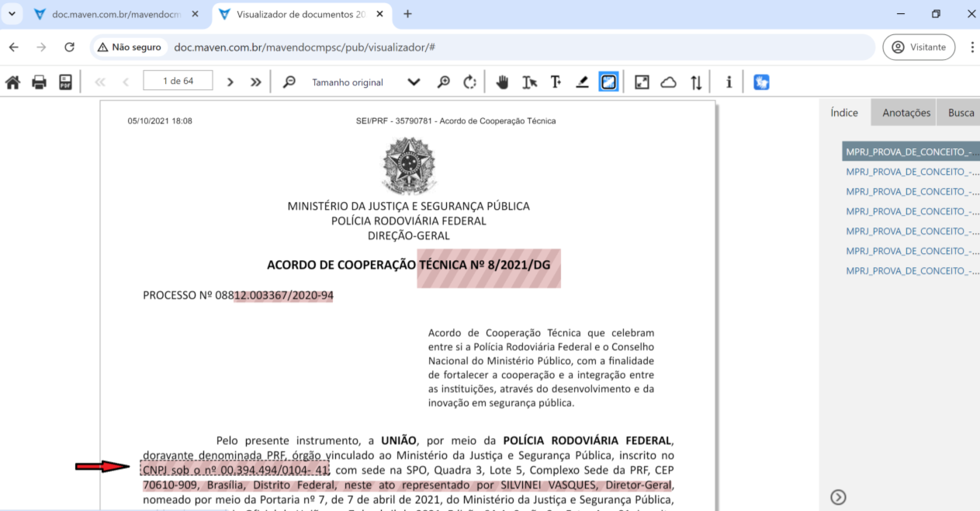Image resolution: width=980 pixels, height=511 pixels.
Task: Click the page number field '1 de 64'
Action: pyautogui.click(x=178, y=81)
